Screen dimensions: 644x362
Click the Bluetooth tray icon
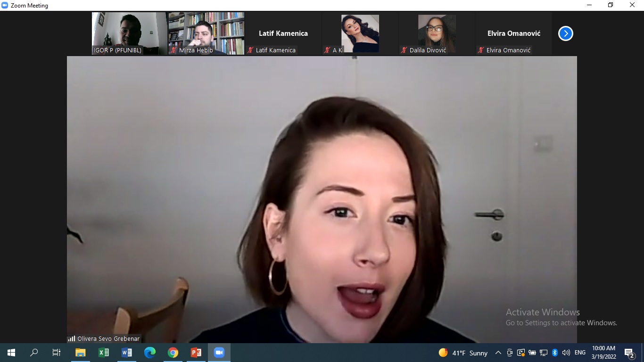[x=555, y=353]
